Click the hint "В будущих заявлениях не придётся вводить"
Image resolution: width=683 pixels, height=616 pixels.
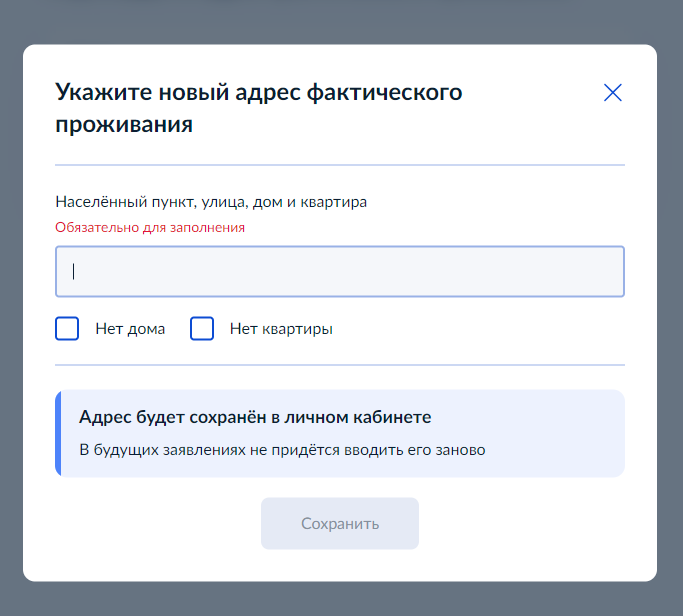242,450
